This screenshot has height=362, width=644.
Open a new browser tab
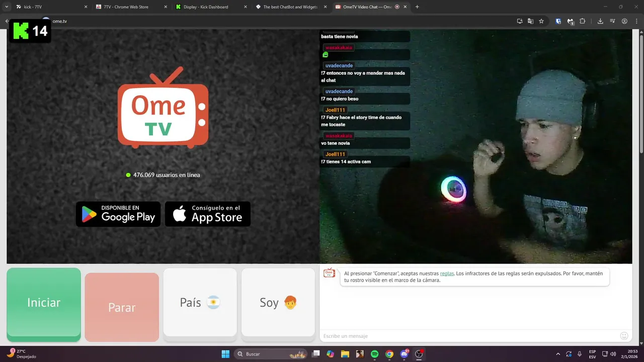click(417, 7)
